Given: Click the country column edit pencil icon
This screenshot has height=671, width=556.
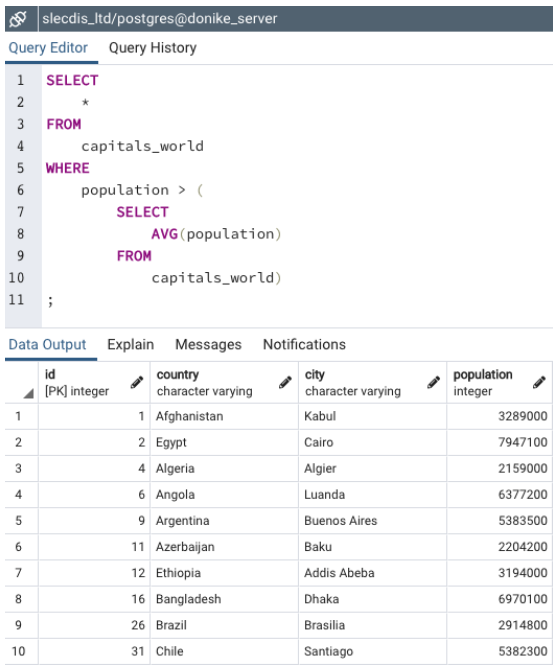Looking at the screenshot, I should (x=285, y=382).
